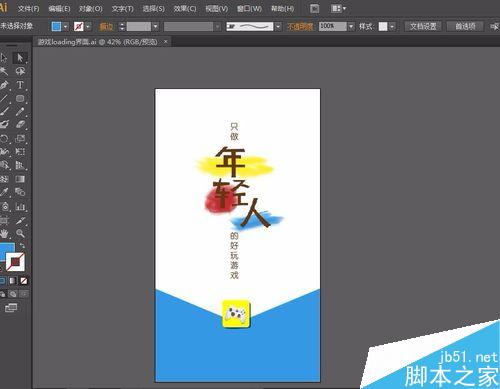Click the toolbar stroke color box
500x389 pixels.
[15, 262]
